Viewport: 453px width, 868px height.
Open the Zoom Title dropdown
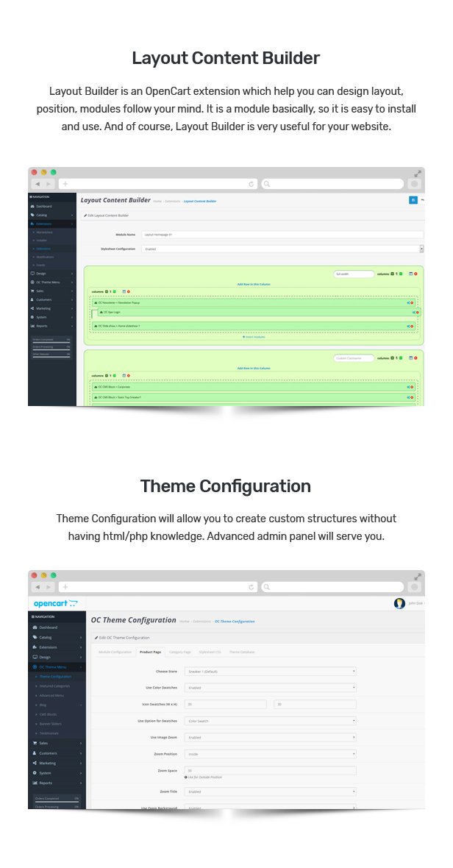[270, 791]
